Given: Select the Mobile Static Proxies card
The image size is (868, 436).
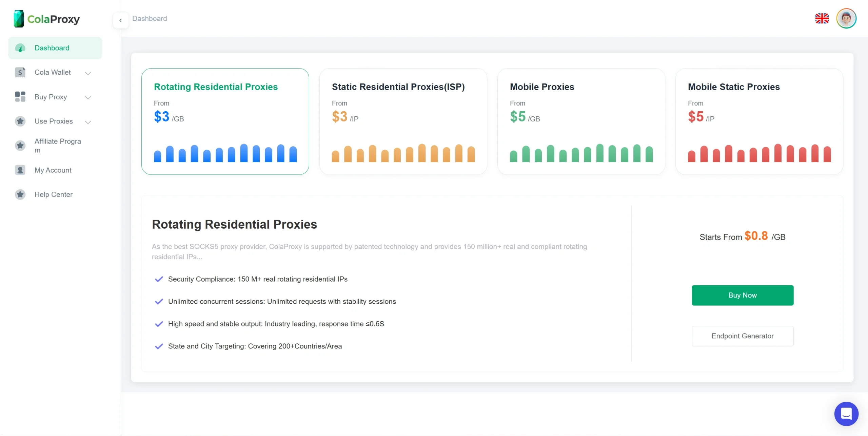Looking at the screenshot, I should (x=759, y=121).
